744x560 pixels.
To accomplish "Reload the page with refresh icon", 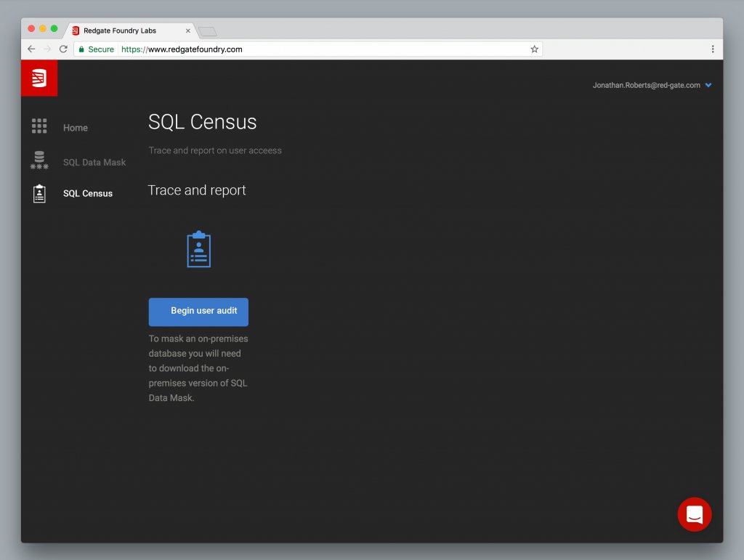I will pos(63,49).
